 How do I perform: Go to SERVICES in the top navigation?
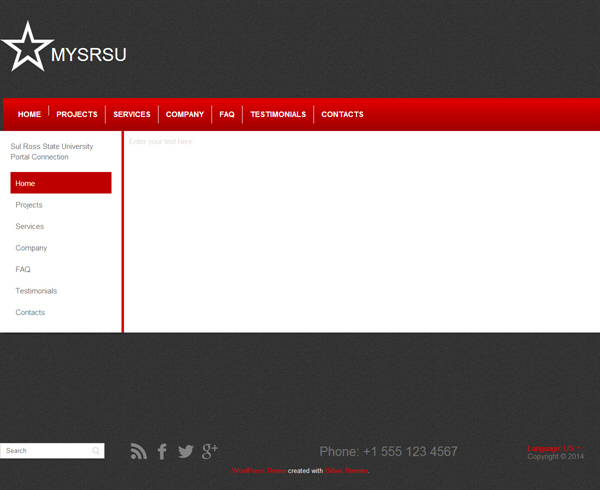click(x=132, y=115)
